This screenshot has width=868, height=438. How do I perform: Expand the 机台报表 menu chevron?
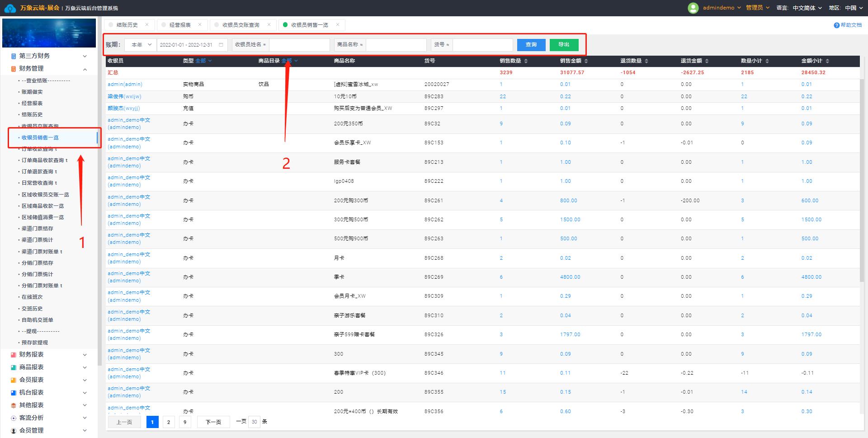coord(85,393)
